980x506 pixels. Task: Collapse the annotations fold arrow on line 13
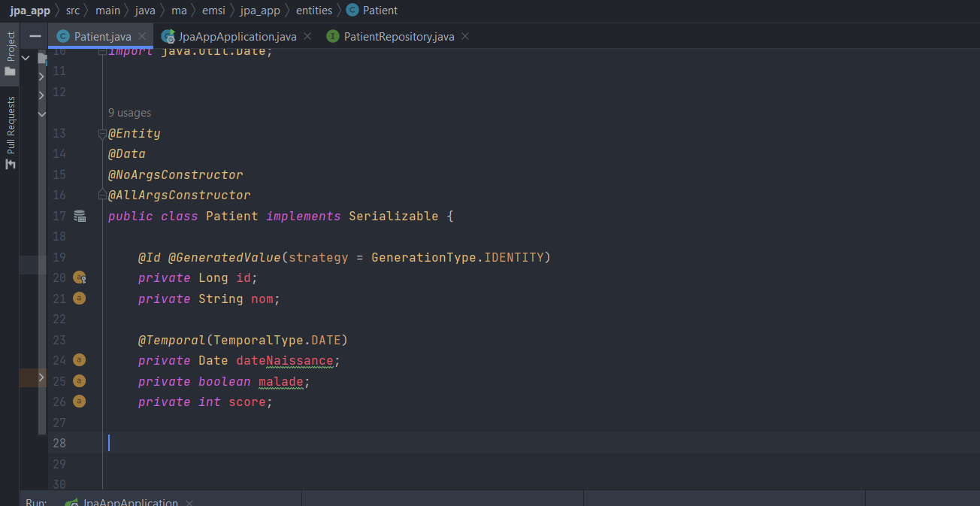101,133
